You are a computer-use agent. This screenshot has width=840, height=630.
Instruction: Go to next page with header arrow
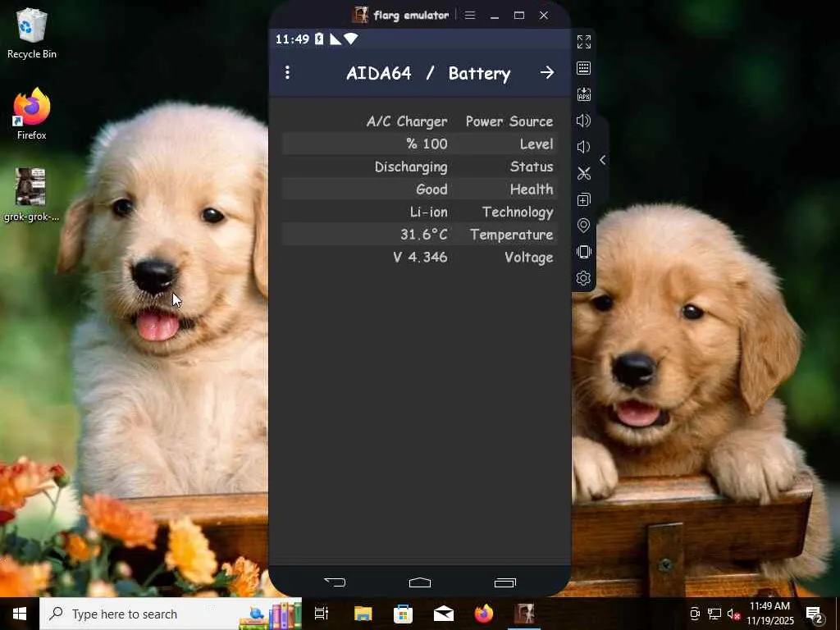(x=547, y=72)
